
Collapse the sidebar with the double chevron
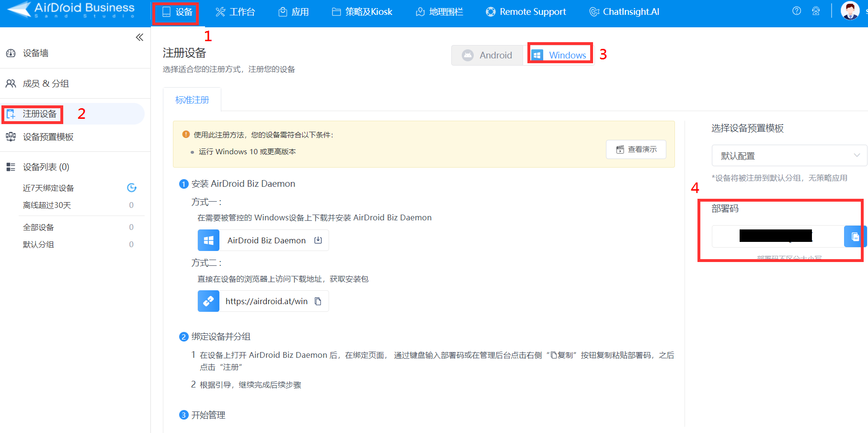tap(139, 37)
